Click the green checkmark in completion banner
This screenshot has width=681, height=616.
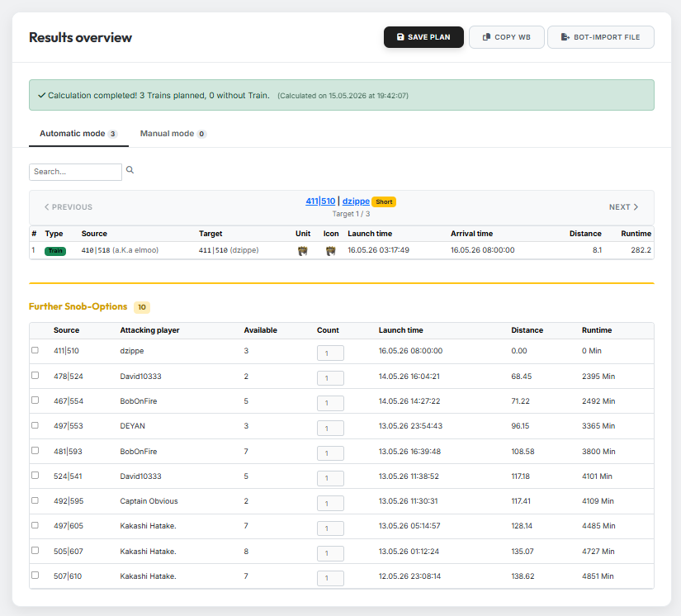coord(42,95)
